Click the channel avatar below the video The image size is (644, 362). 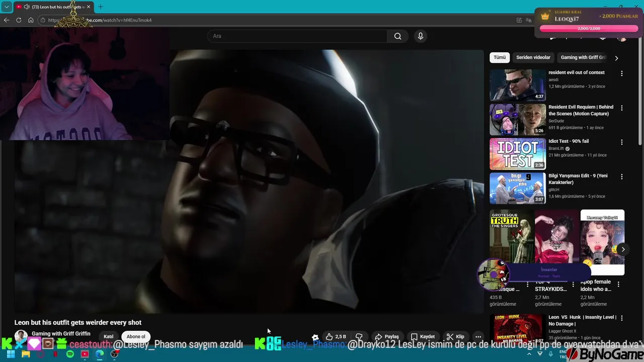pyautogui.click(x=21, y=337)
